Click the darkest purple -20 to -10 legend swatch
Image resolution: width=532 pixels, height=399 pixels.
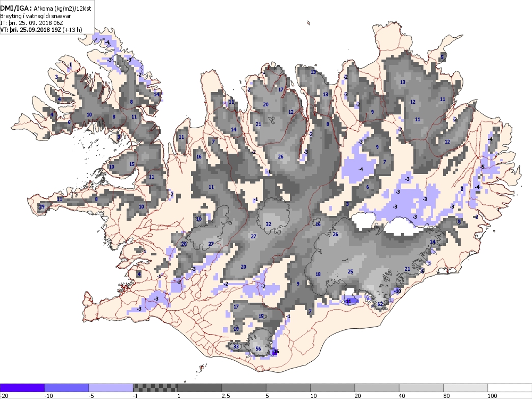click(x=22, y=388)
